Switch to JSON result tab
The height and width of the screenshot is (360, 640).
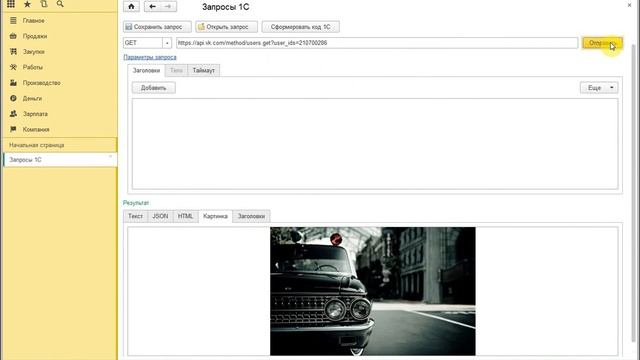(160, 216)
